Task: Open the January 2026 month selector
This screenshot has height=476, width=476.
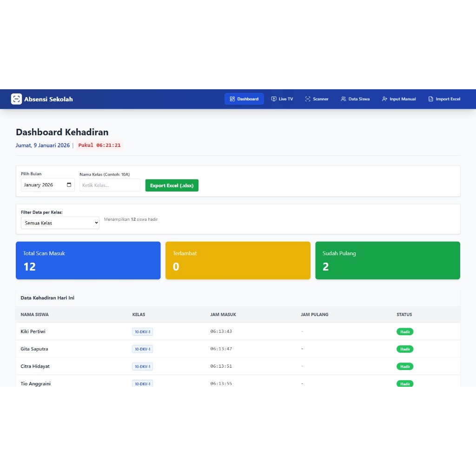Action: pyautogui.click(x=42, y=185)
